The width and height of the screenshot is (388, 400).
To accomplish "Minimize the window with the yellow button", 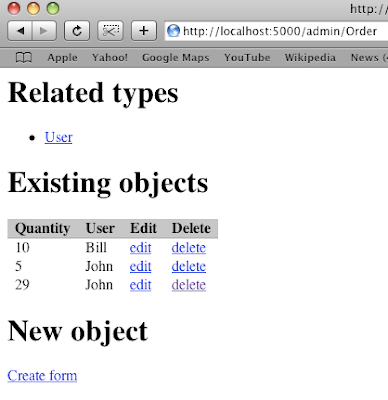I will tap(33, 8).
